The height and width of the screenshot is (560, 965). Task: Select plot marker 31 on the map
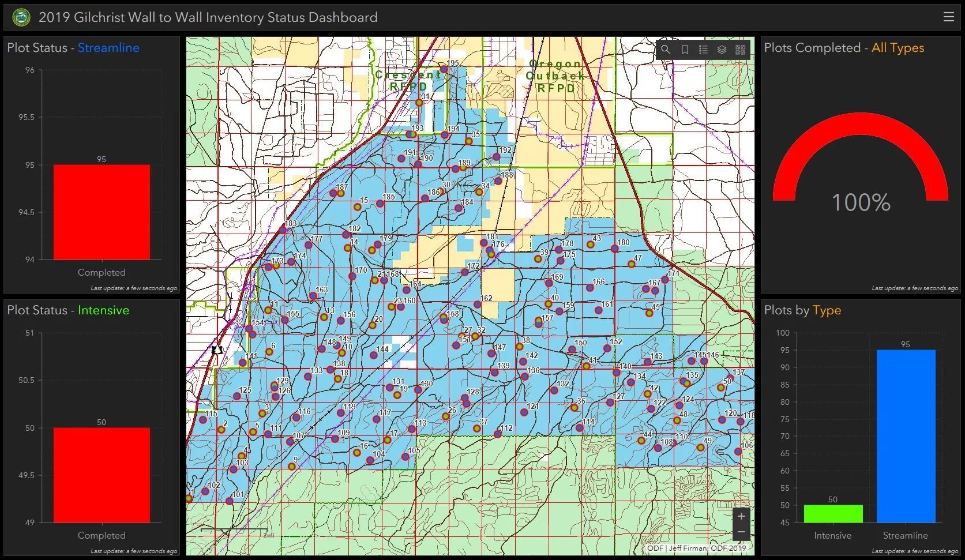pos(419,103)
